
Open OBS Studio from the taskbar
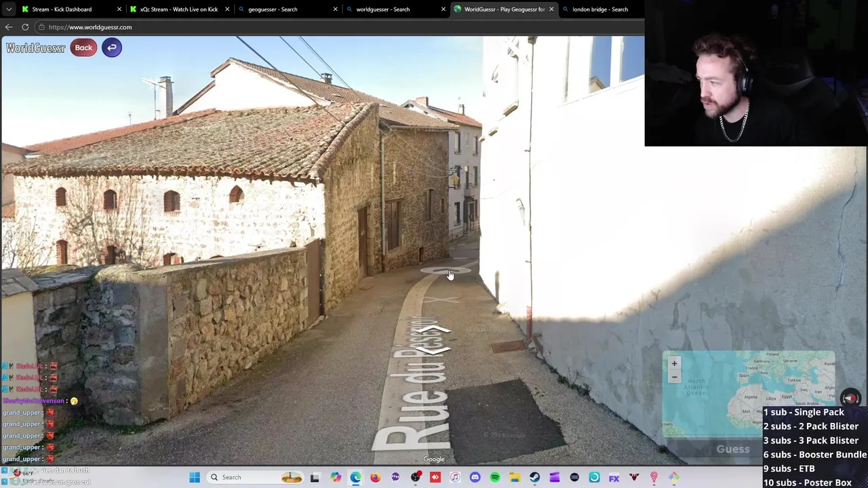[x=415, y=477]
